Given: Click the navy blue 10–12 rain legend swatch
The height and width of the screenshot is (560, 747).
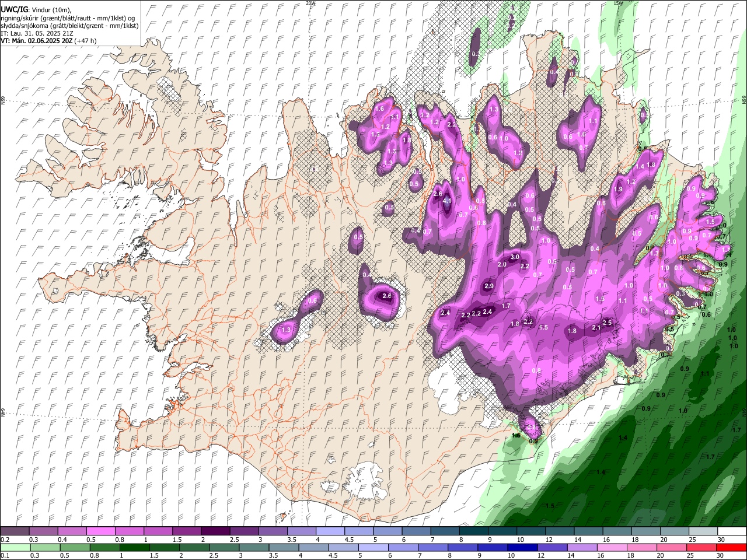Looking at the screenshot, I should tap(522, 548).
